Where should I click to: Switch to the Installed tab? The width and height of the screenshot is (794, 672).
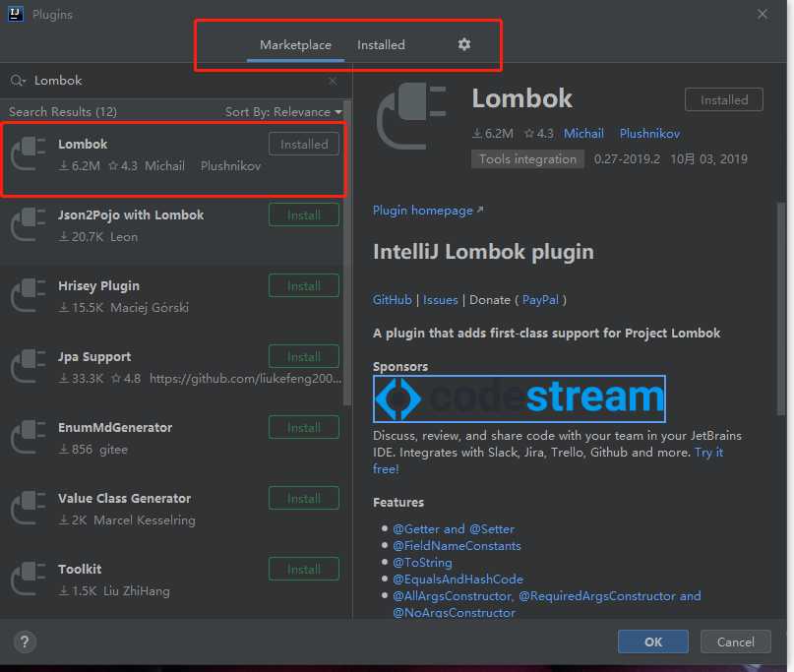pyautogui.click(x=382, y=45)
